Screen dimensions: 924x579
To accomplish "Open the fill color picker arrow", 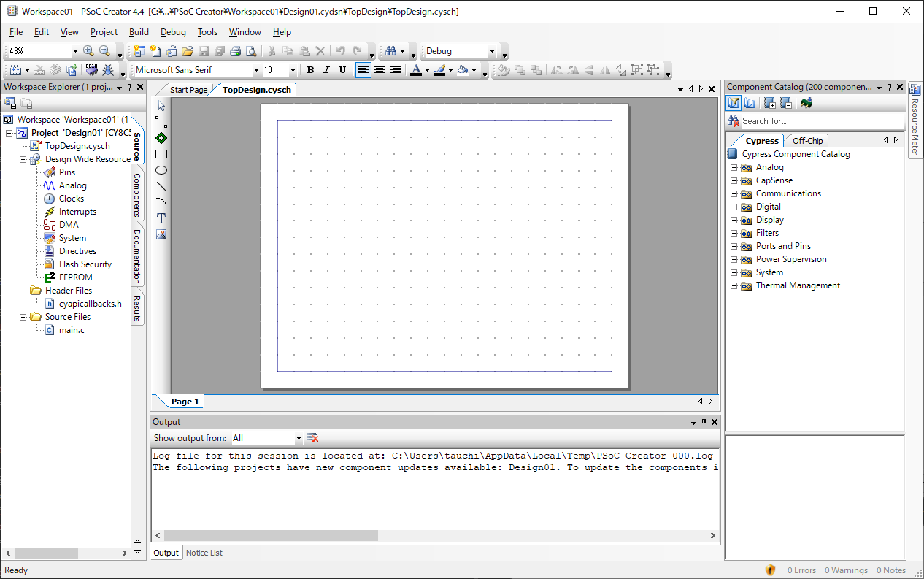I will tap(474, 71).
